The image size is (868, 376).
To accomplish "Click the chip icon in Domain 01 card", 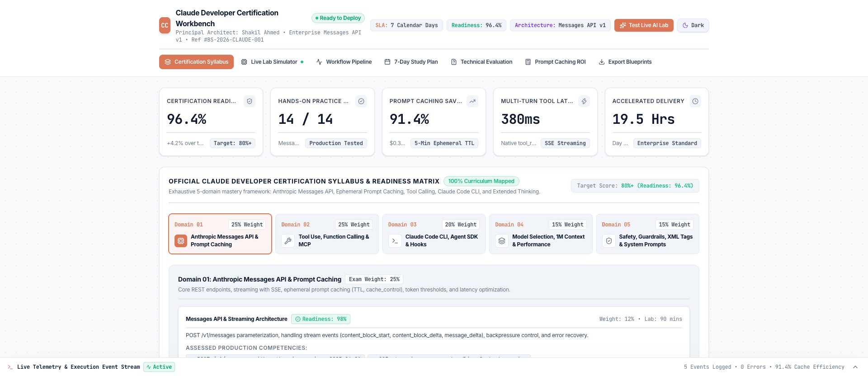I will click(181, 241).
